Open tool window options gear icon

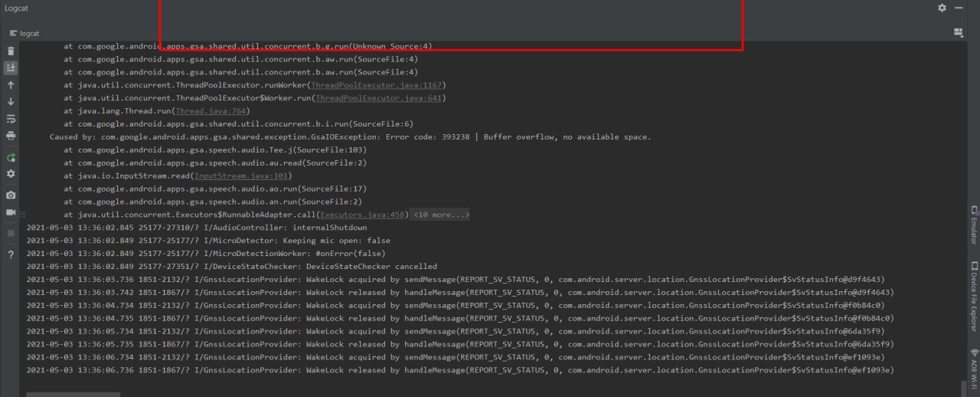942,8
